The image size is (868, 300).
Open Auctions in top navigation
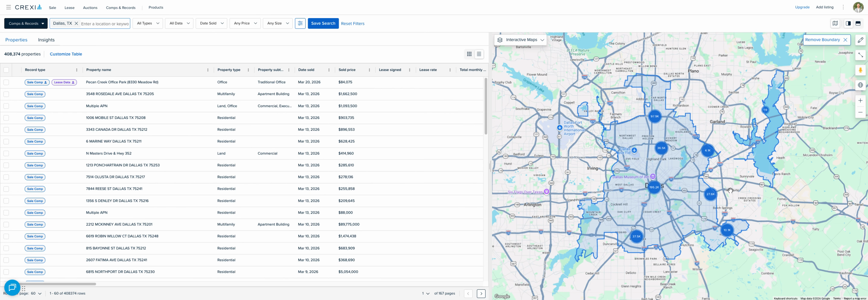click(x=90, y=8)
